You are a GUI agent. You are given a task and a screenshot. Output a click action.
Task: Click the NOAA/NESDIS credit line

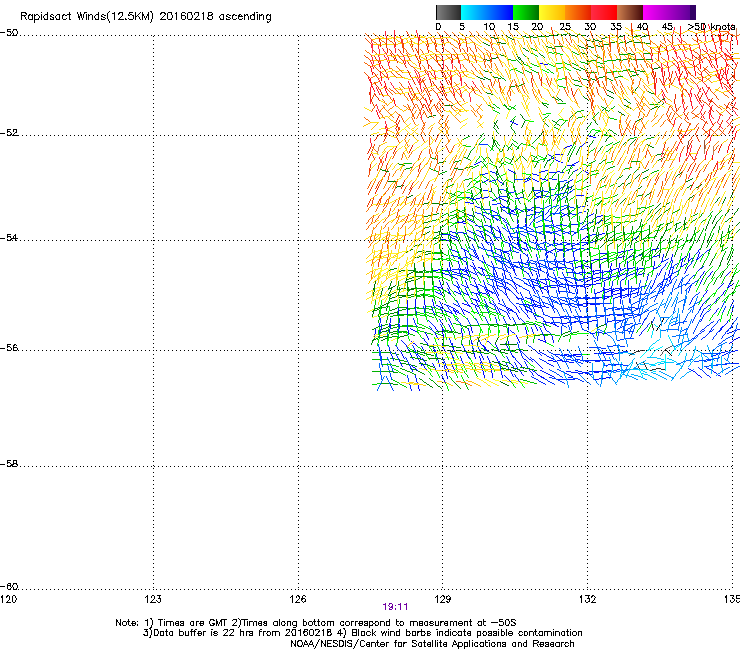pos(432,643)
